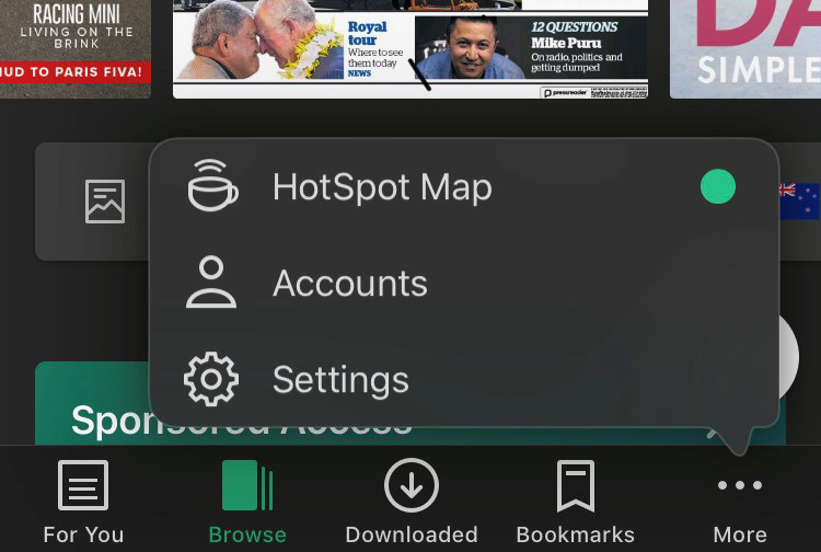The width and height of the screenshot is (821, 552).
Task: Open the Royal tour newspaper front page
Action: click(410, 48)
